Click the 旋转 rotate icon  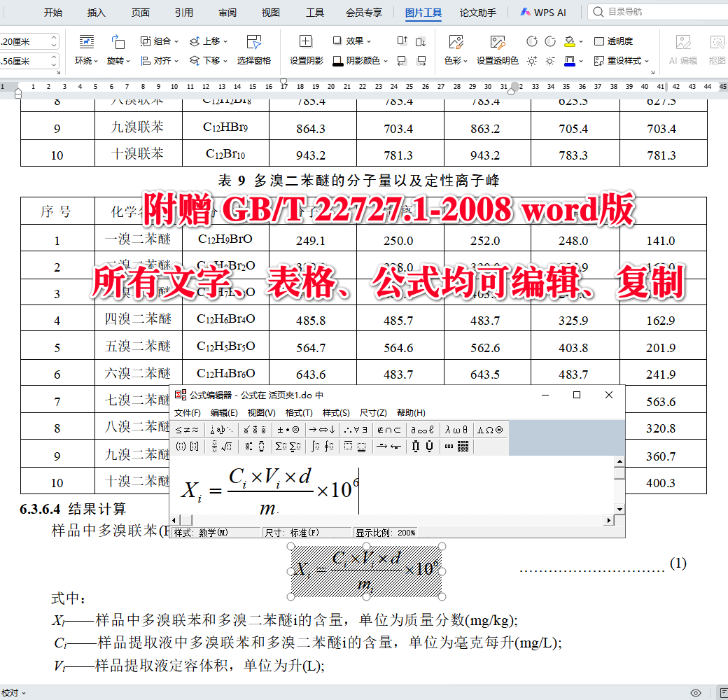click(118, 42)
